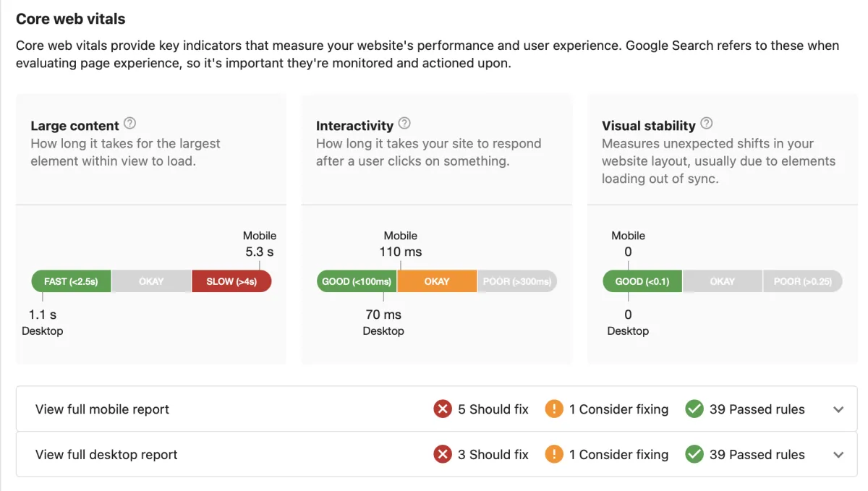Open View full mobile report

[x=102, y=409]
